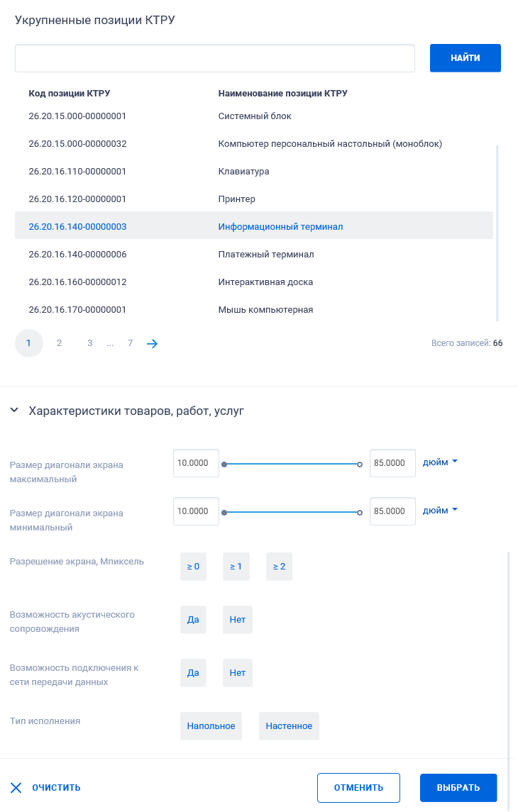The height and width of the screenshot is (812, 518).
Task: Click code 26.20.16.110-00000001
Action: (78, 172)
